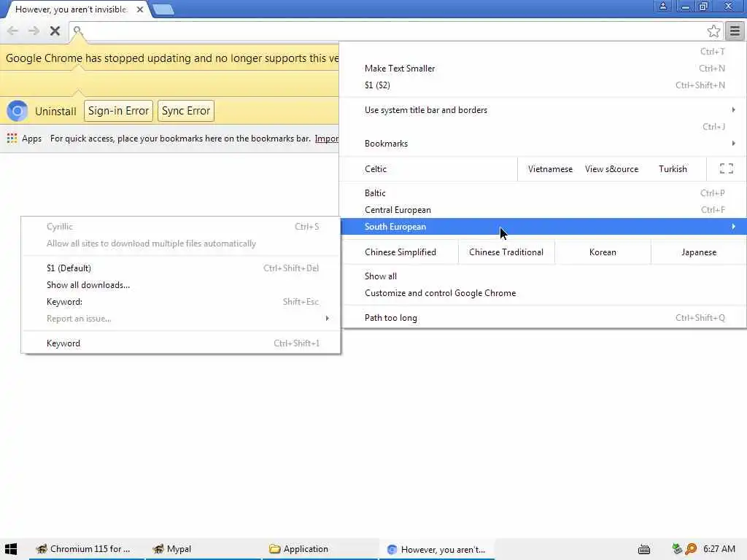The height and width of the screenshot is (560, 747).
Task: Select the Baltic menu item
Action: pyautogui.click(x=544, y=193)
